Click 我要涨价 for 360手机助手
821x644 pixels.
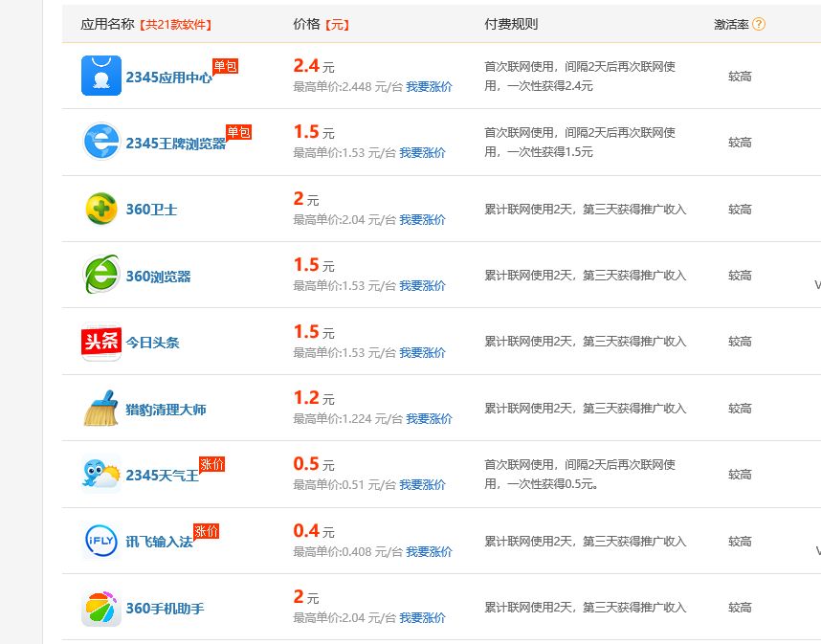click(x=422, y=618)
